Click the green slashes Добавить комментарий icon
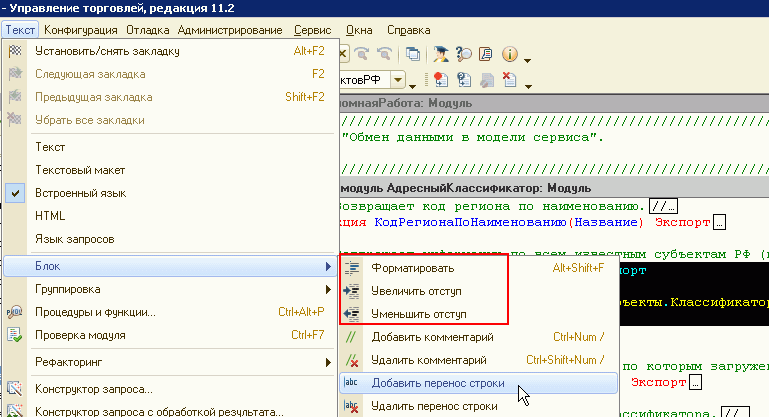 (351, 337)
